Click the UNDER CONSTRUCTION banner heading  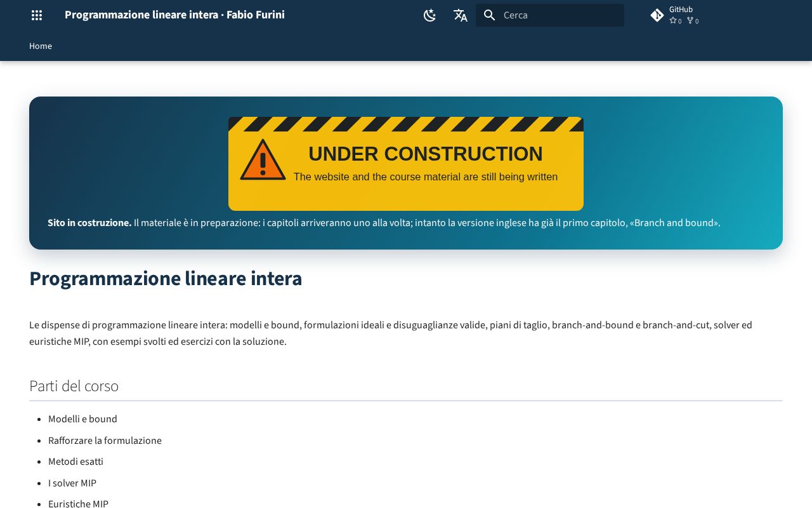(426, 154)
